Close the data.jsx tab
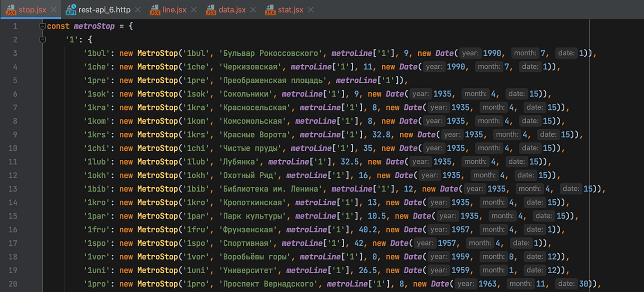This screenshot has height=292, width=644. (253, 10)
